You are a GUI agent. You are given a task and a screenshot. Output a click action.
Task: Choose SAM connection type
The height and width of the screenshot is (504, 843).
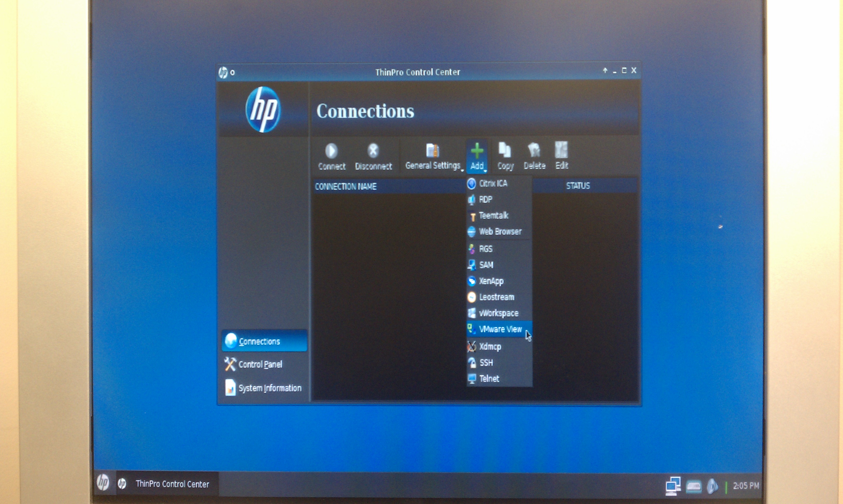[x=499, y=265]
